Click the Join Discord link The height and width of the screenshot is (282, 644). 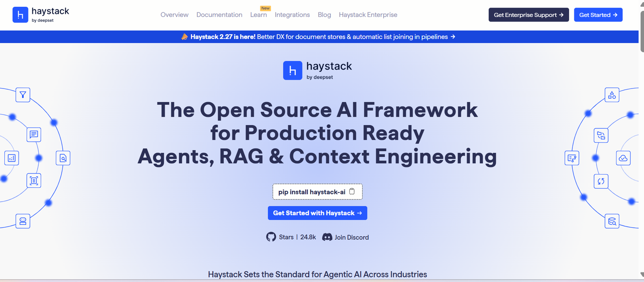(x=345, y=237)
